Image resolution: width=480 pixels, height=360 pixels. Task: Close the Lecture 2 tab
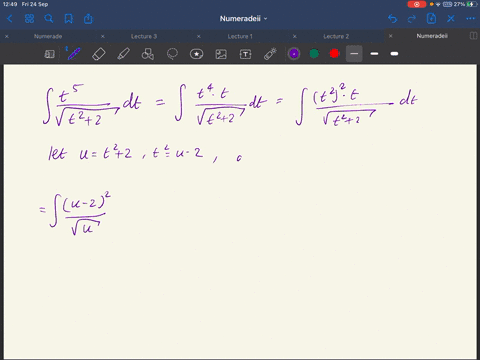click(x=295, y=36)
